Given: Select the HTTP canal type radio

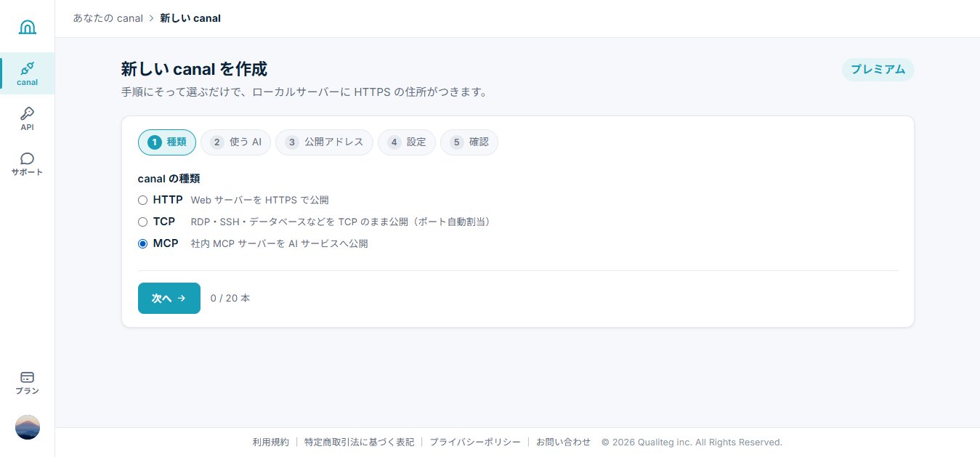Looking at the screenshot, I should click(x=143, y=200).
